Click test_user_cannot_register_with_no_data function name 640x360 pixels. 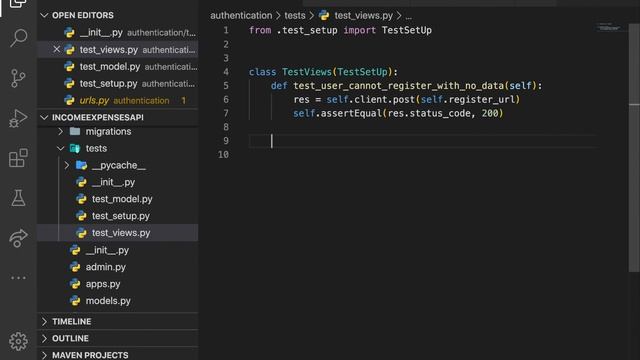click(398, 86)
